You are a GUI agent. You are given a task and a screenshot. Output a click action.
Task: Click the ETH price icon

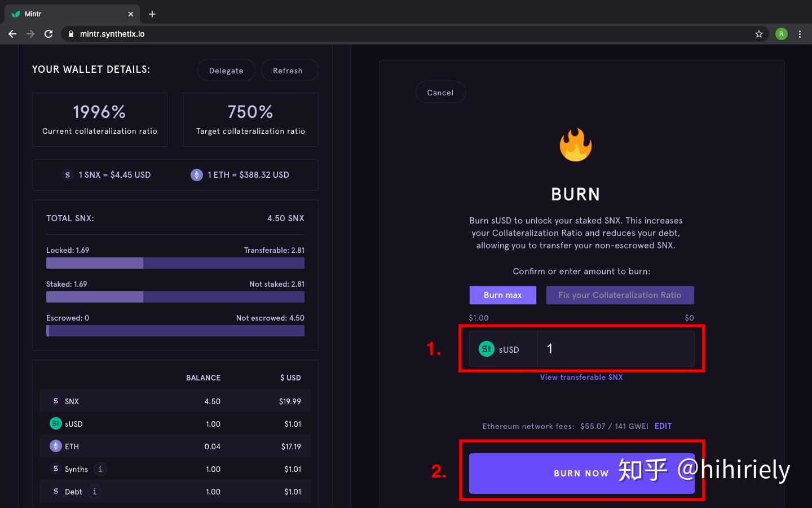pyautogui.click(x=197, y=175)
